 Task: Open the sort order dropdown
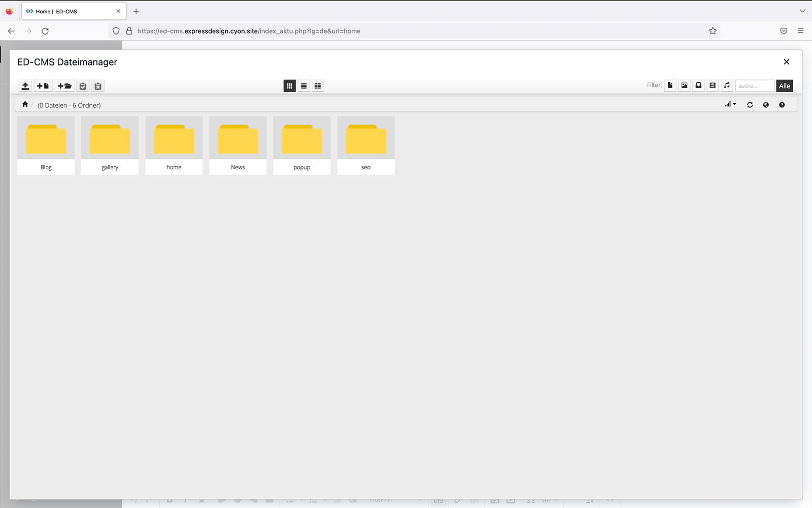click(x=730, y=104)
